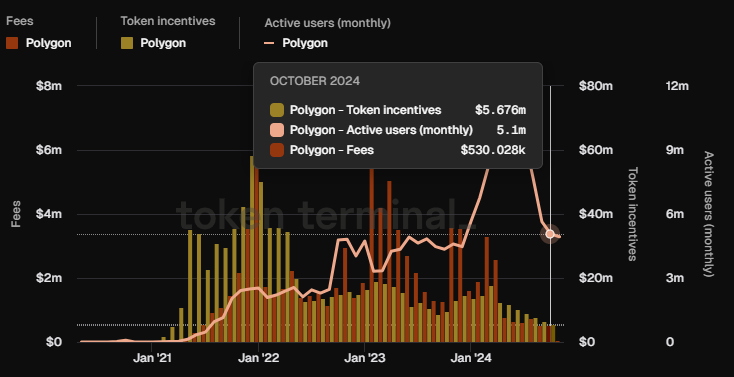
Task: Click the $530.028k fees value in tooltip
Action: [493, 150]
